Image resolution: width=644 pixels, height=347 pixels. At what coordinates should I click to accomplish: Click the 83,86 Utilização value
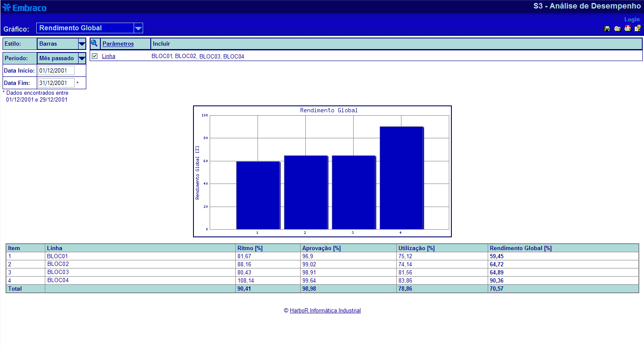tap(405, 280)
